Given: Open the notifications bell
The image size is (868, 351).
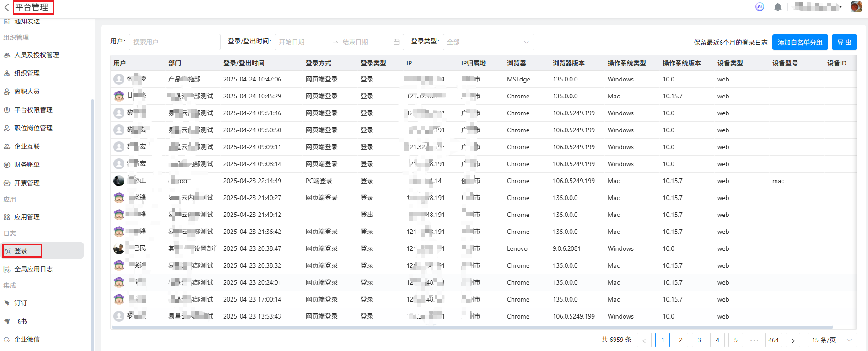Looking at the screenshot, I should tap(777, 7).
